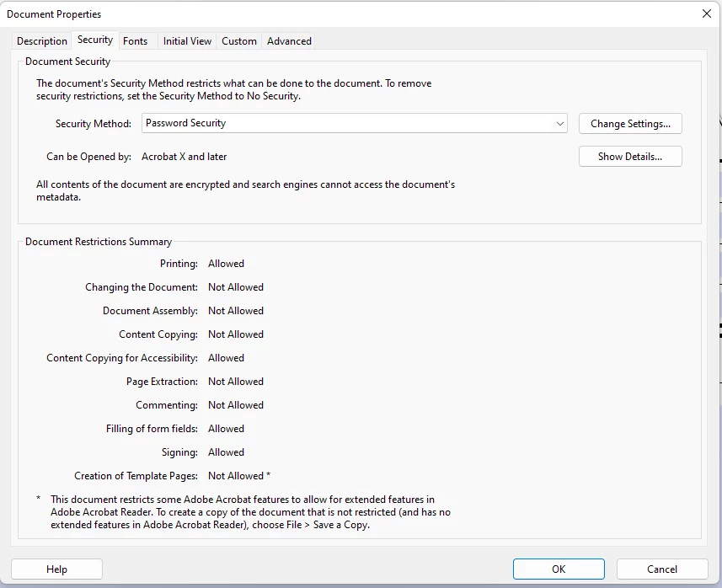Click the Show Details button
The width and height of the screenshot is (722, 588).
click(630, 157)
